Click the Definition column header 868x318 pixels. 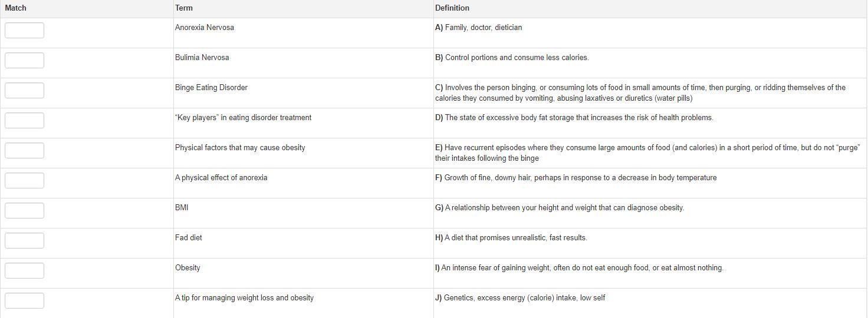(452, 8)
